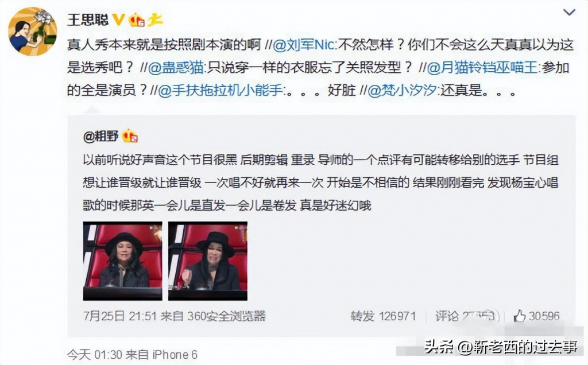Visit @月猫铃铛巫喵王 profile mention
Screen dimensions: 588x365
pos(482,68)
